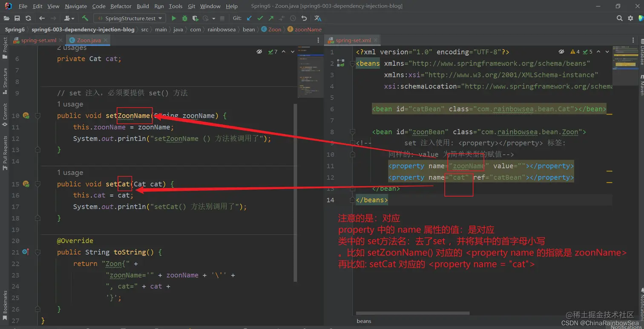
Task: Reload all files from disk icon
Action: [28, 18]
